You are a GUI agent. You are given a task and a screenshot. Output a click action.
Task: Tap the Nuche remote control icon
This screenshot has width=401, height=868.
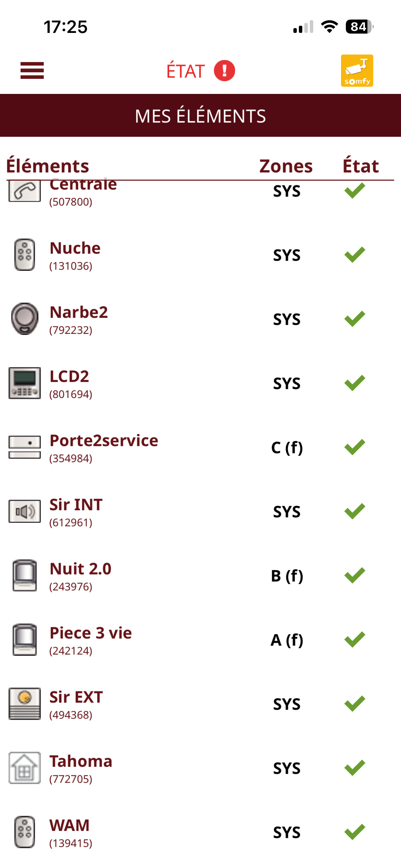point(25,255)
